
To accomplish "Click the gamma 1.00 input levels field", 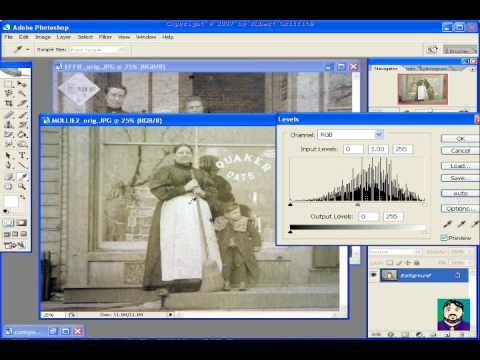I will pos(378,149).
